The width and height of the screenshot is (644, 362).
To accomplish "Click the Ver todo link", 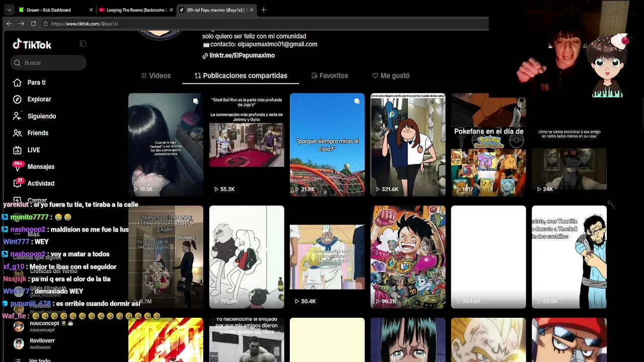I will tap(40, 360).
